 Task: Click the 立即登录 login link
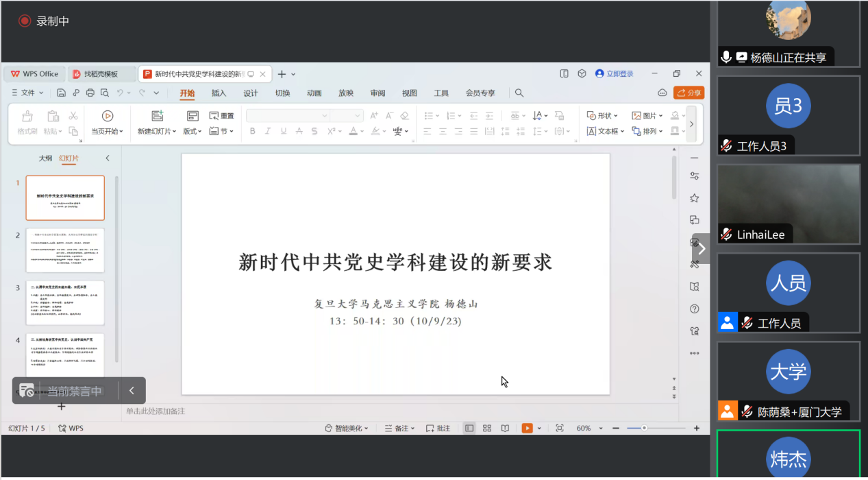pyautogui.click(x=615, y=73)
